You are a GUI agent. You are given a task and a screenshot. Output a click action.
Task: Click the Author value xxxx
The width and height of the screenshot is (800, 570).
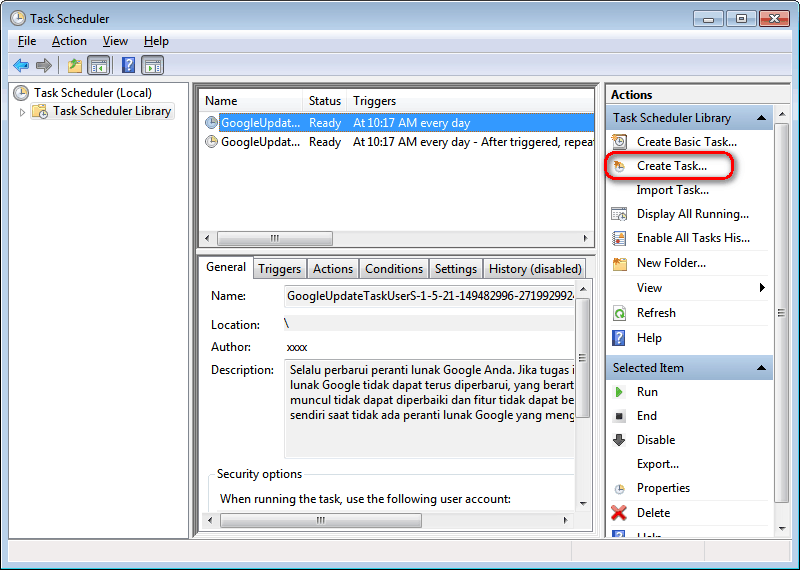297,348
